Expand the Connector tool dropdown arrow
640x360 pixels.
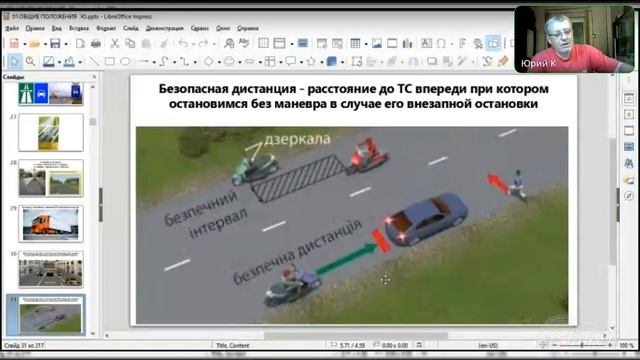pyautogui.click(x=195, y=62)
